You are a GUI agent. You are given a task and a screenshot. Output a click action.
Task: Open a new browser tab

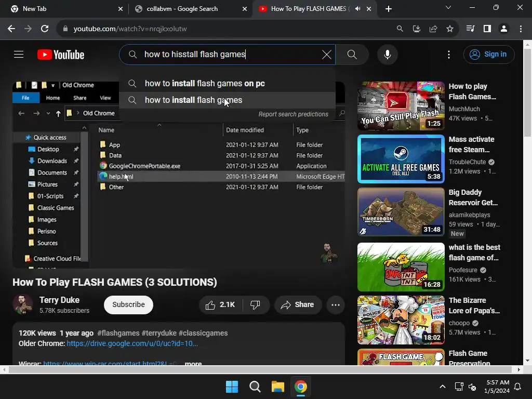[x=389, y=9]
